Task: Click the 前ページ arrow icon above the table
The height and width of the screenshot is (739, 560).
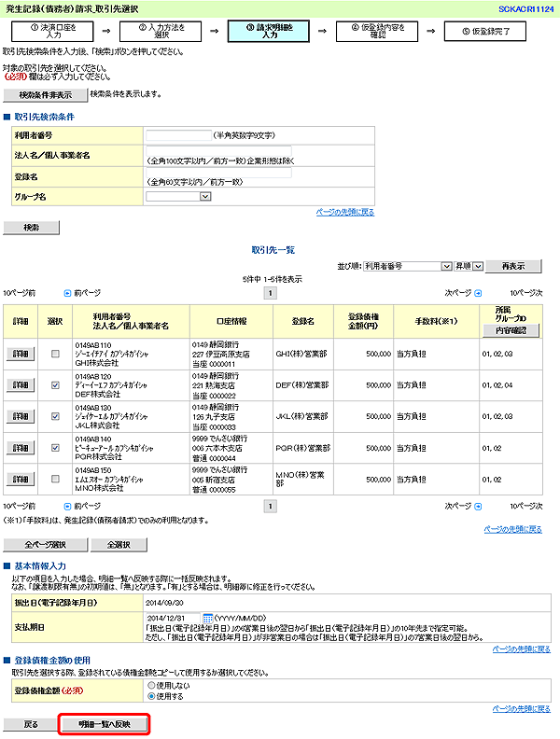Action: 67,293
